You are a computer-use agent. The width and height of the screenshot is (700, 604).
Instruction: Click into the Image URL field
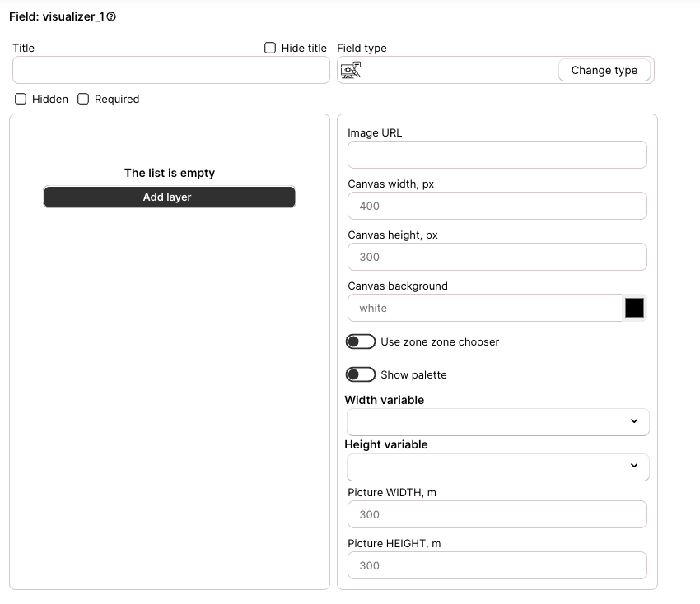tap(497, 155)
